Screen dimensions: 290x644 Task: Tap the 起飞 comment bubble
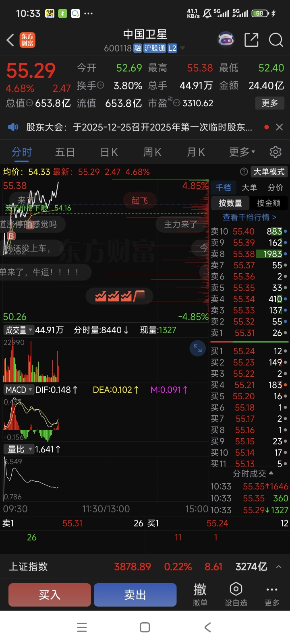[x=140, y=200]
